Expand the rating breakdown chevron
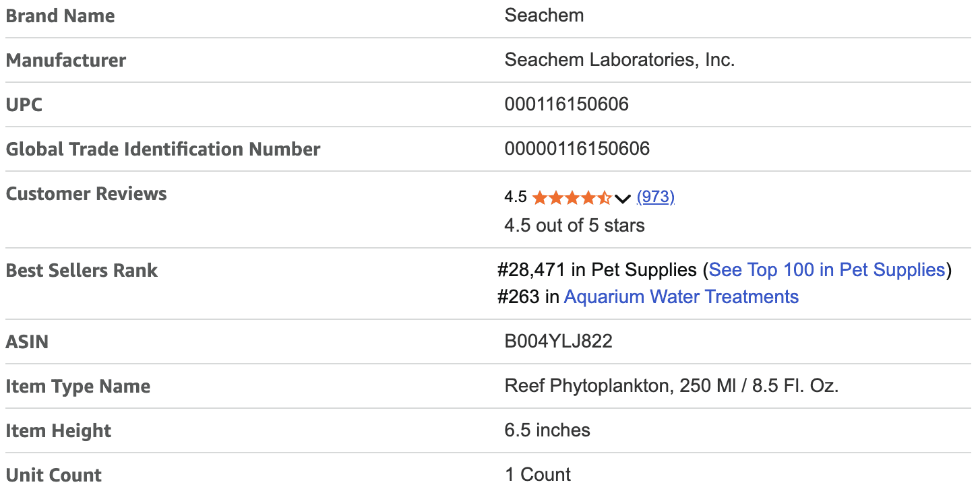This screenshot has height=493, width=980. (623, 198)
